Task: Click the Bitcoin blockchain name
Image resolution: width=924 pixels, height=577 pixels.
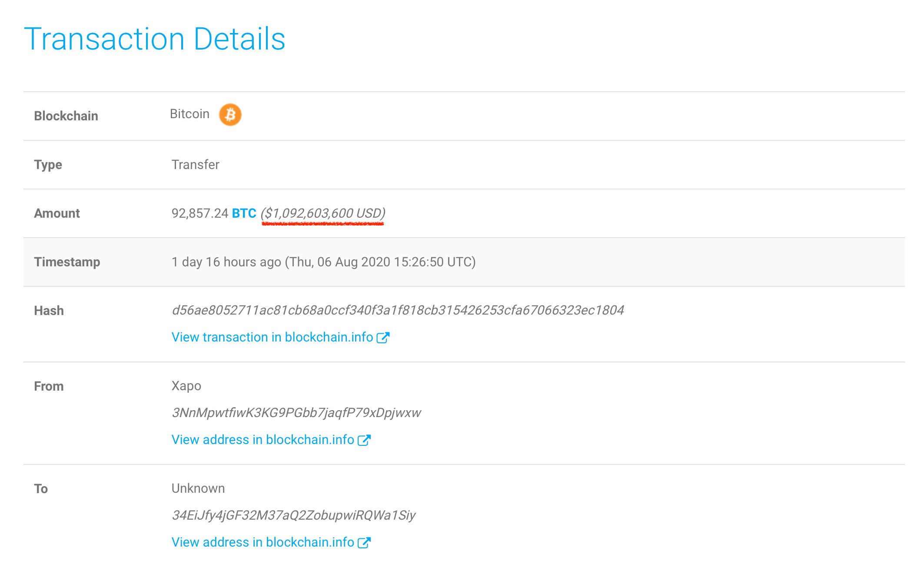Action: click(189, 114)
